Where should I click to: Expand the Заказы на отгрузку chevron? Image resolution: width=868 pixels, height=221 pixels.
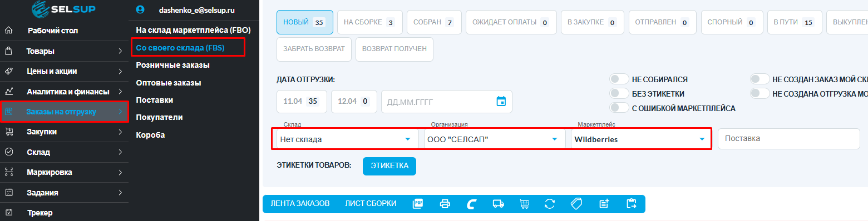point(120,112)
